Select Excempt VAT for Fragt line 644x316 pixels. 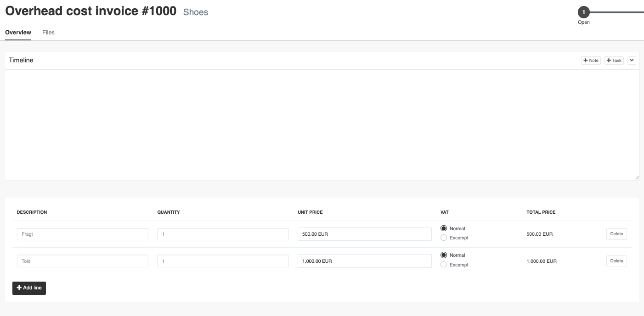(444, 238)
